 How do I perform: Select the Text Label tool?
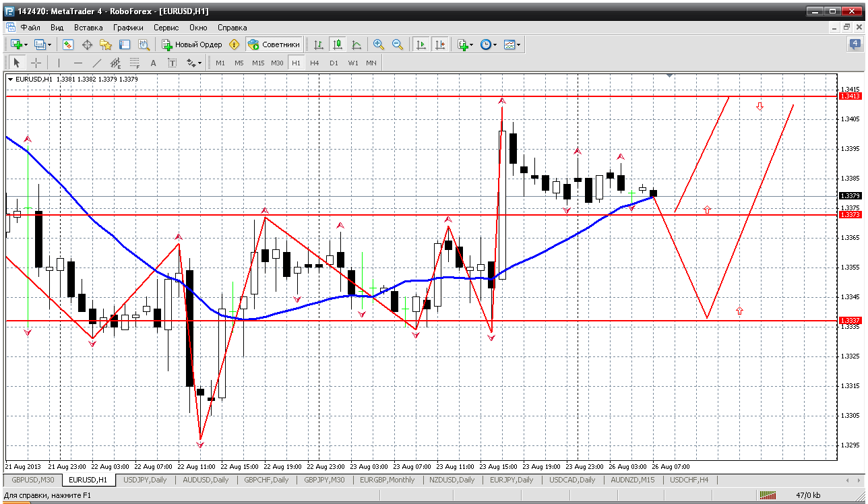click(x=172, y=63)
